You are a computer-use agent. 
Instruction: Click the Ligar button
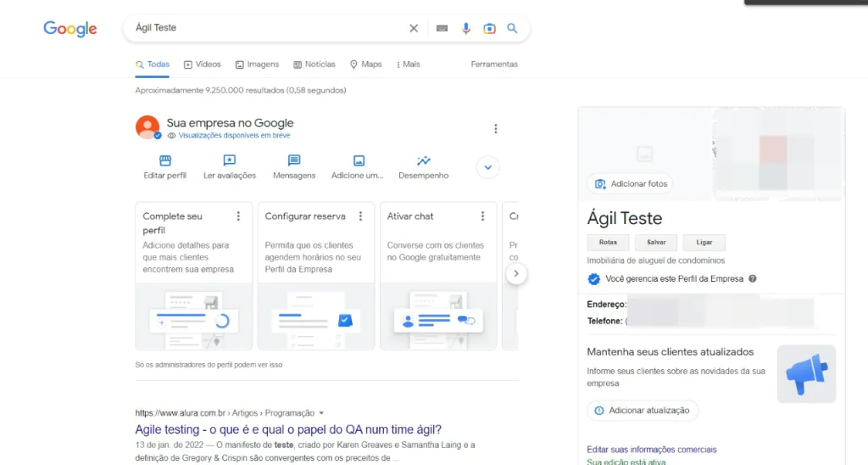pyautogui.click(x=704, y=242)
